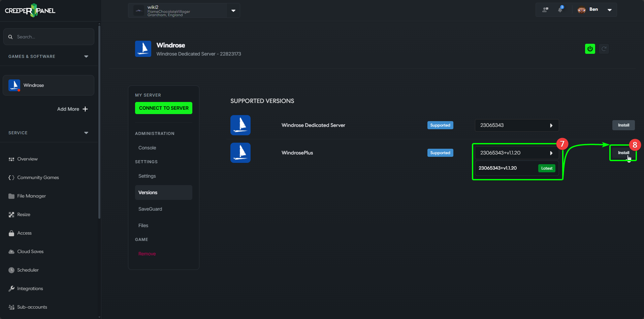Click the Windrose Dedicated Server name text
The height and width of the screenshot is (319, 644).
313,125
